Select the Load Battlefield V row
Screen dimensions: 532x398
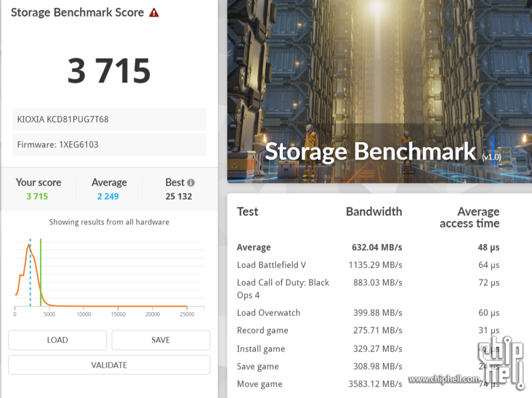368,265
